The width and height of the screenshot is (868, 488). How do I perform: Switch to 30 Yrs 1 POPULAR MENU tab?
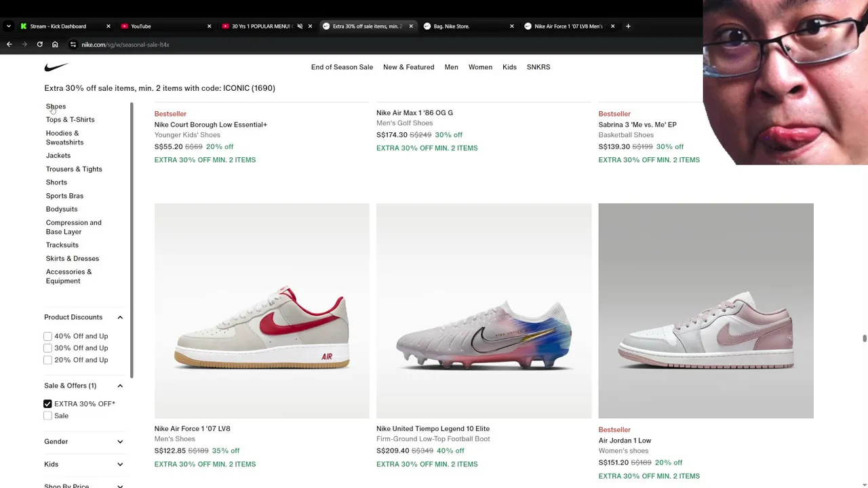click(x=260, y=26)
